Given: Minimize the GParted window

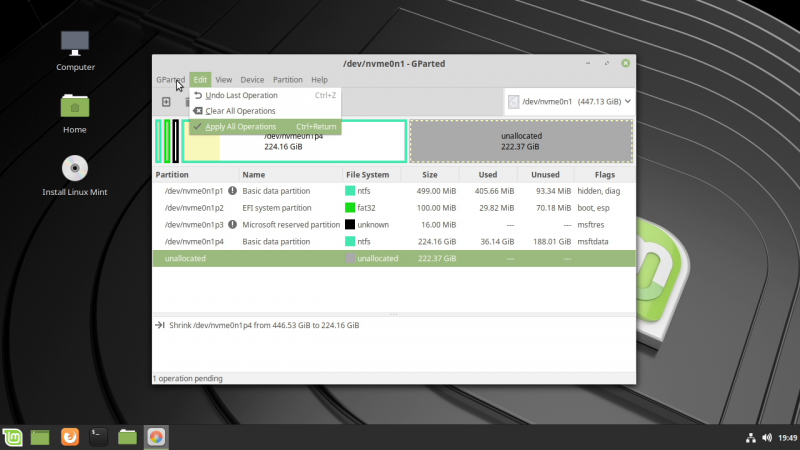Looking at the screenshot, I should point(588,63).
